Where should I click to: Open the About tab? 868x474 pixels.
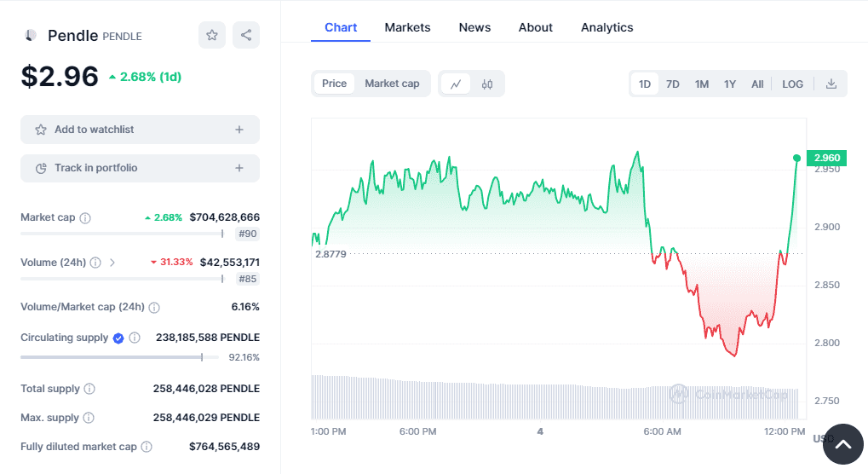tap(535, 27)
